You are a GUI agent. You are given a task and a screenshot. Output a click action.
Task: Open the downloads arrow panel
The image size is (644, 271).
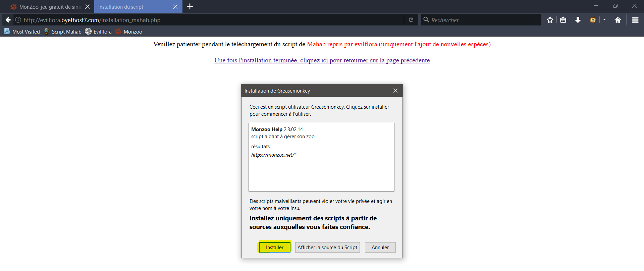pyautogui.click(x=578, y=20)
